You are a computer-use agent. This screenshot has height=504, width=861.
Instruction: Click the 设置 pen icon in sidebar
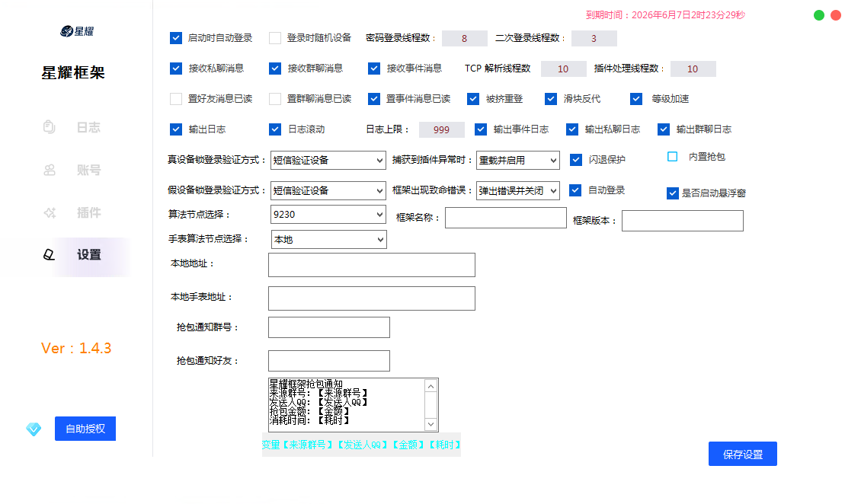tap(49, 256)
